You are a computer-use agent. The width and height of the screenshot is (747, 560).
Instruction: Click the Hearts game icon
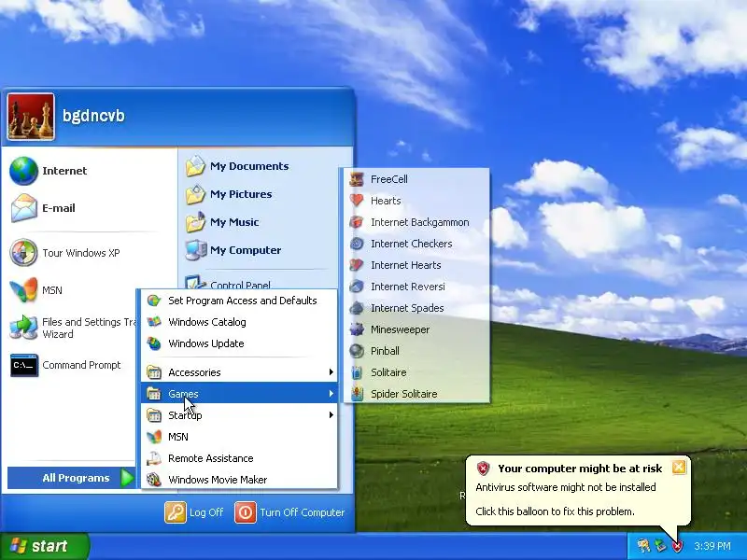[x=357, y=201]
